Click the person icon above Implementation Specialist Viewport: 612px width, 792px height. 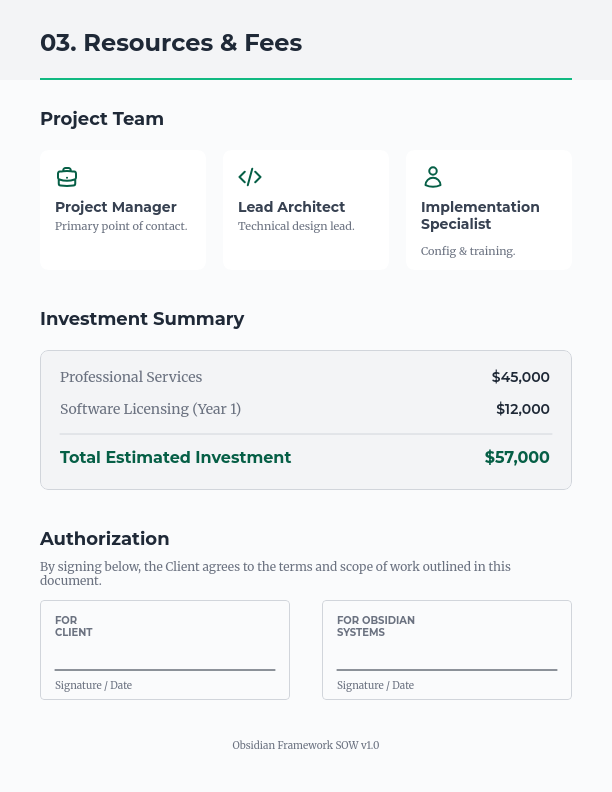433,177
